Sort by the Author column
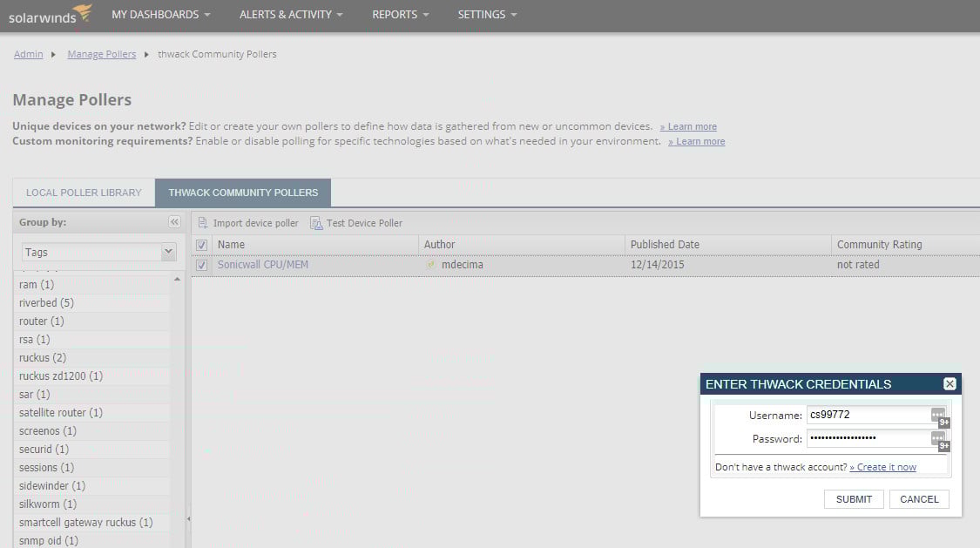This screenshot has height=548, width=980. (521, 244)
